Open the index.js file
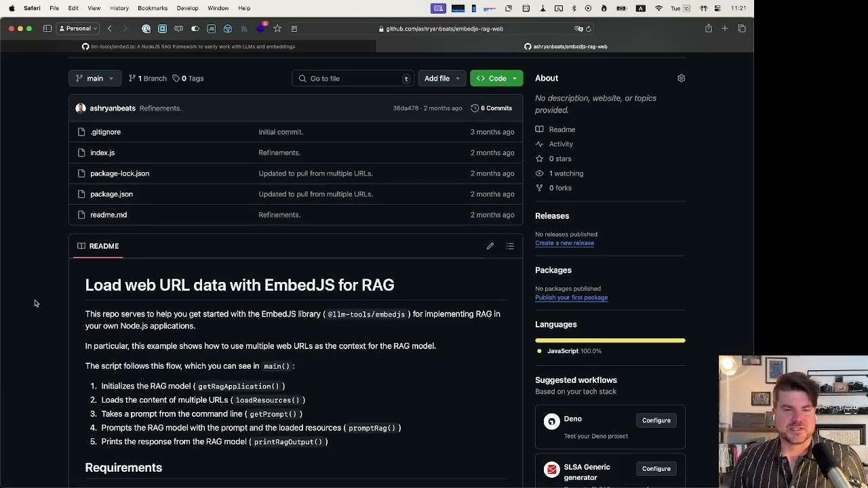The height and width of the screenshot is (488, 868). click(102, 152)
